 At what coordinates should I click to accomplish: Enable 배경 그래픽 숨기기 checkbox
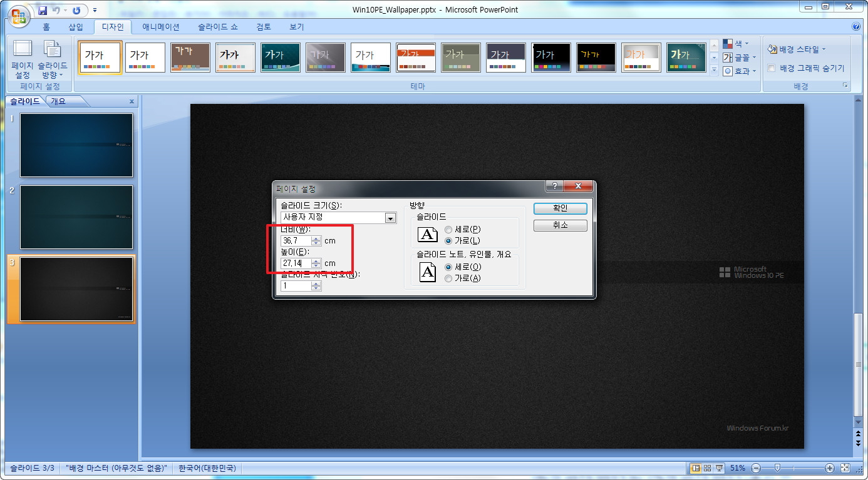pos(772,68)
